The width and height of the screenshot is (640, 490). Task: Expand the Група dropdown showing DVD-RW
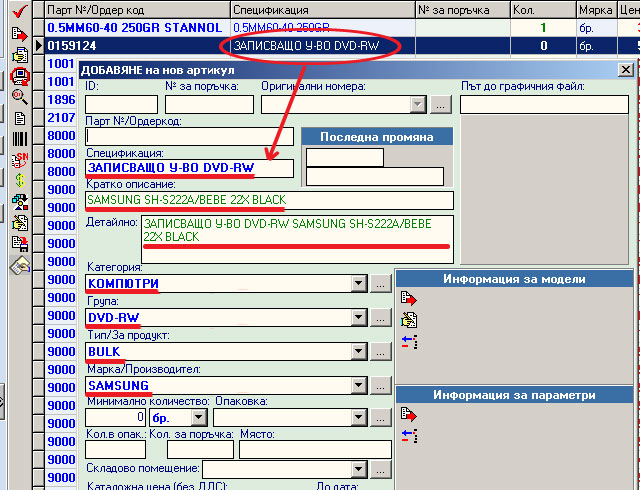pos(358,317)
